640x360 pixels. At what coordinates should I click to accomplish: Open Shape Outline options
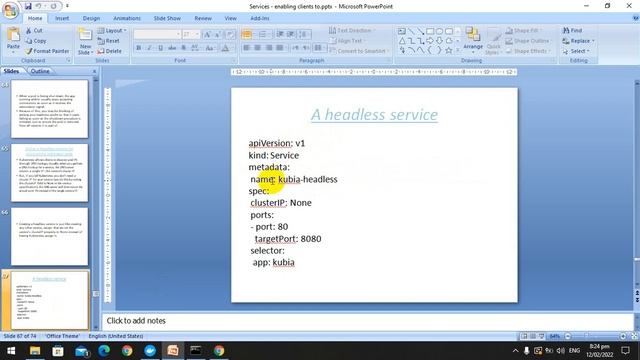529,41
